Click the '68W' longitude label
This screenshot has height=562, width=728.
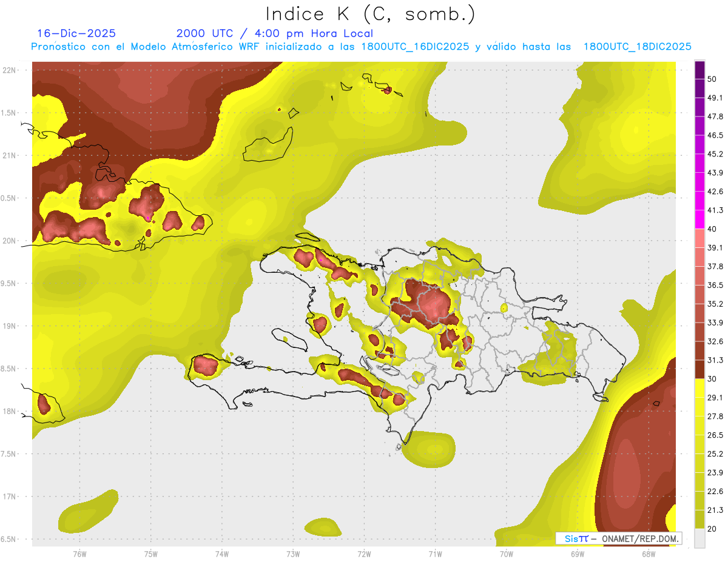(648, 554)
